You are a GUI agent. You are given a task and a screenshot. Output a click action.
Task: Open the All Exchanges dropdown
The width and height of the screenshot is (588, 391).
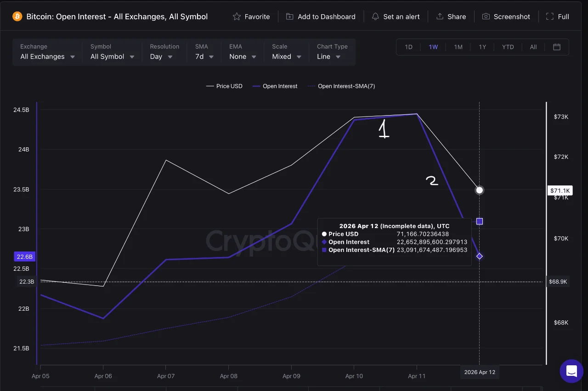46,56
